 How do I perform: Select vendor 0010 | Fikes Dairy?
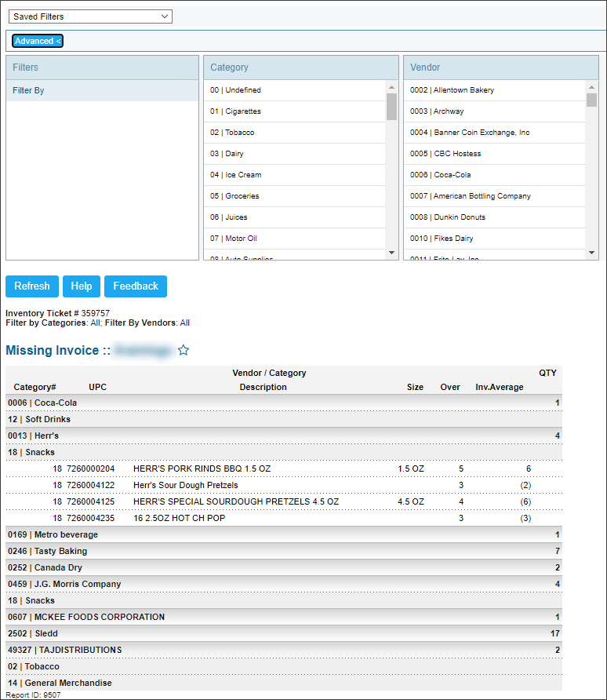(x=494, y=239)
